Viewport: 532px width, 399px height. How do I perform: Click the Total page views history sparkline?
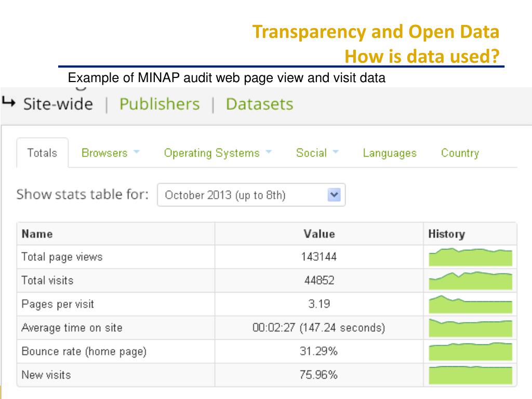coord(470,257)
